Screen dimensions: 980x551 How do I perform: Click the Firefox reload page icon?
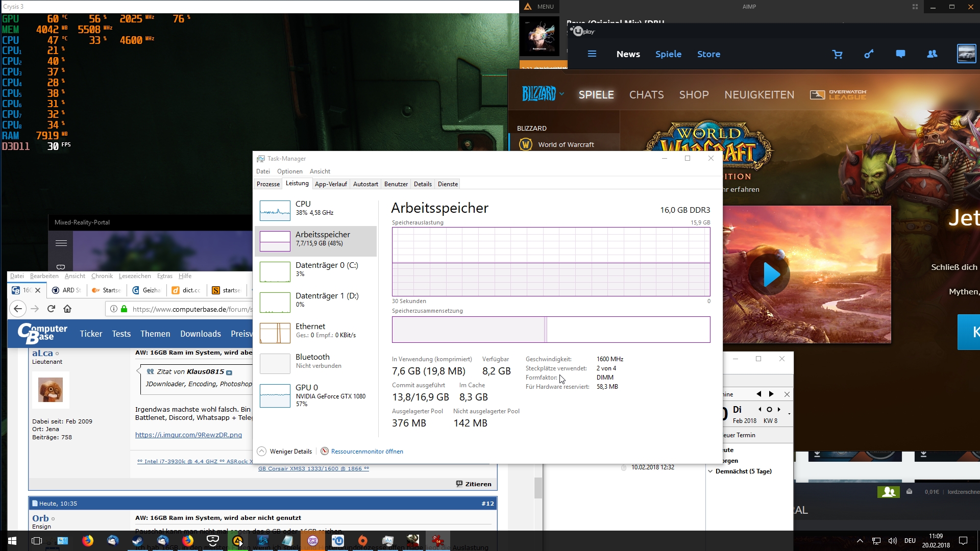click(51, 309)
